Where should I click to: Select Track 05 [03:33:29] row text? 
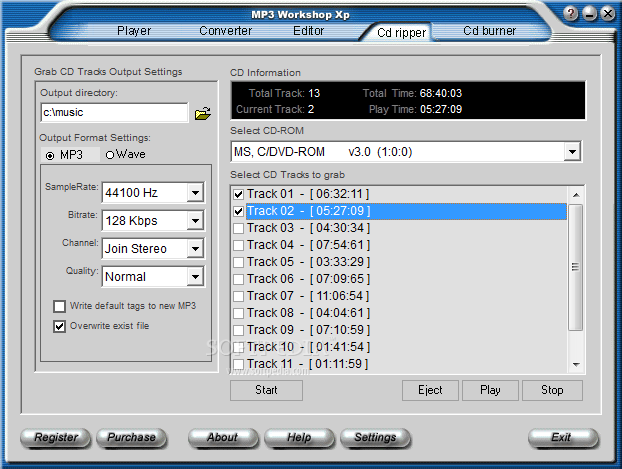(308, 263)
